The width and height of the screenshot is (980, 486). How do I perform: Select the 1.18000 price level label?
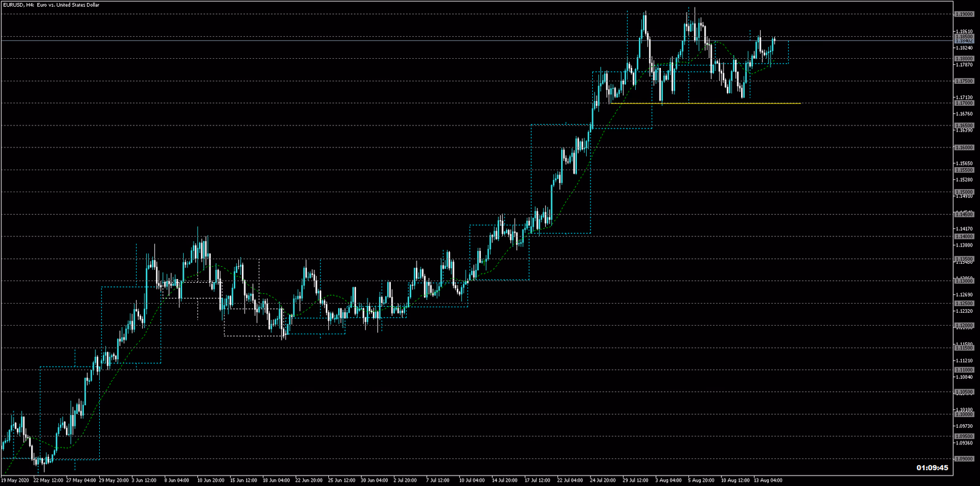[964, 59]
